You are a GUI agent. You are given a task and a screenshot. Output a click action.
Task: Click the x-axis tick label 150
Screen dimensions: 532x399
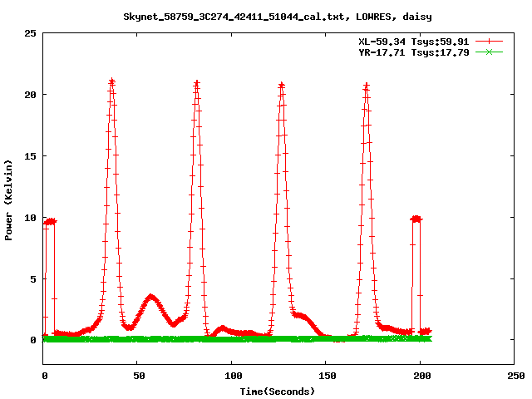pos(326,377)
